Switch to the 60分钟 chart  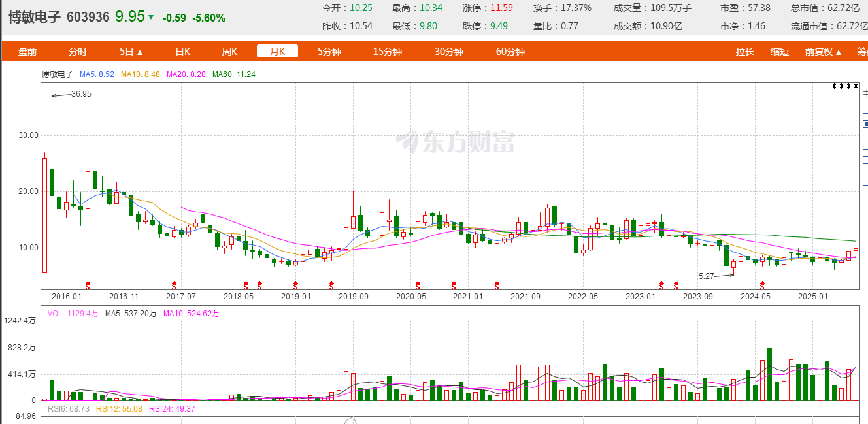[510, 52]
